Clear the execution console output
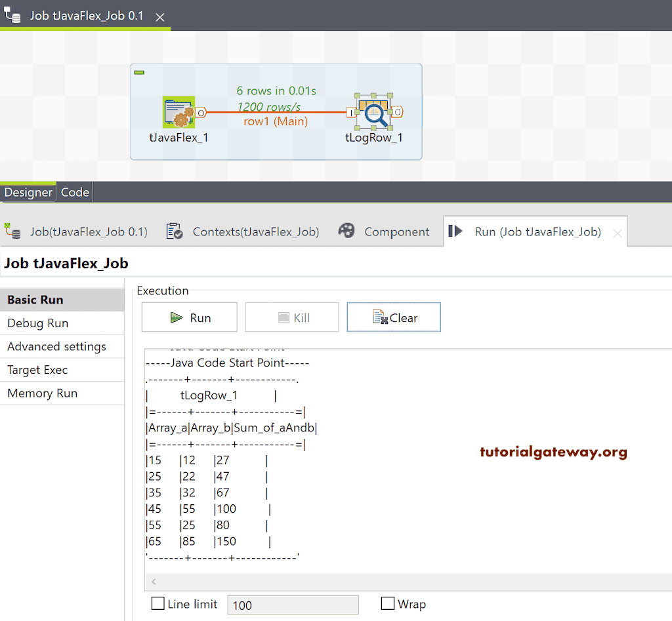 (394, 317)
